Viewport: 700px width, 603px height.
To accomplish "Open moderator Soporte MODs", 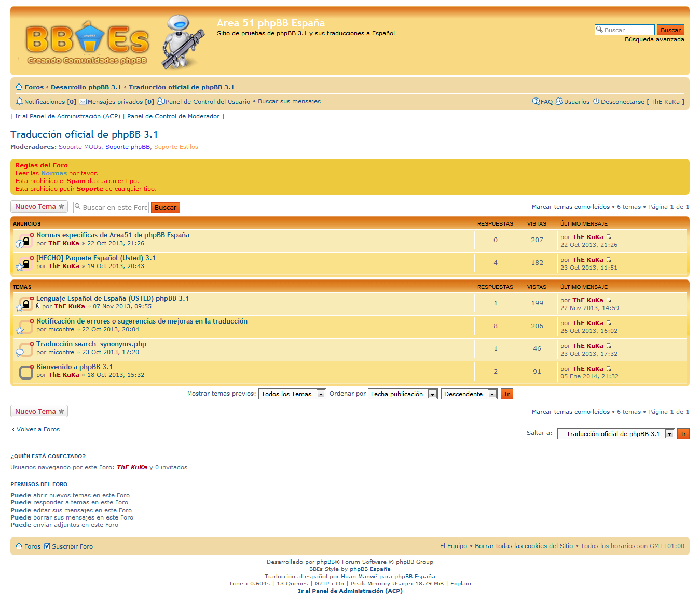I will (80, 147).
